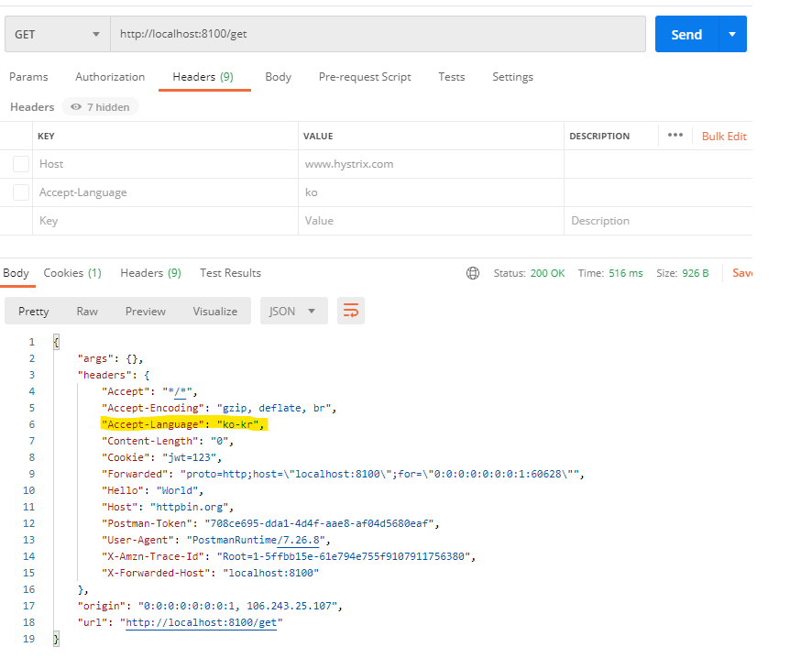812x658 pixels.
Task: Click the "args": {} line
Action: [x=110, y=358]
